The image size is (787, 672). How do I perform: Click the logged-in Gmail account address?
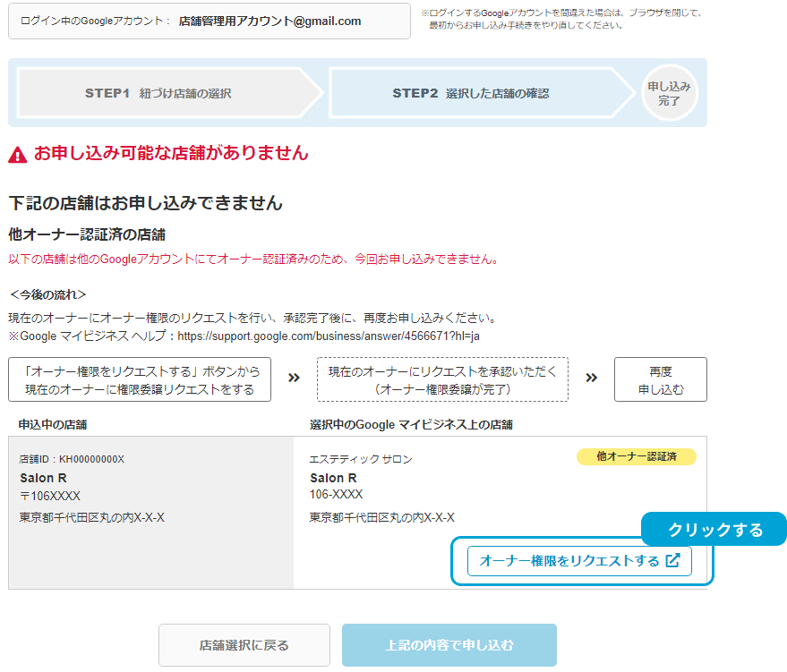coord(269,21)
